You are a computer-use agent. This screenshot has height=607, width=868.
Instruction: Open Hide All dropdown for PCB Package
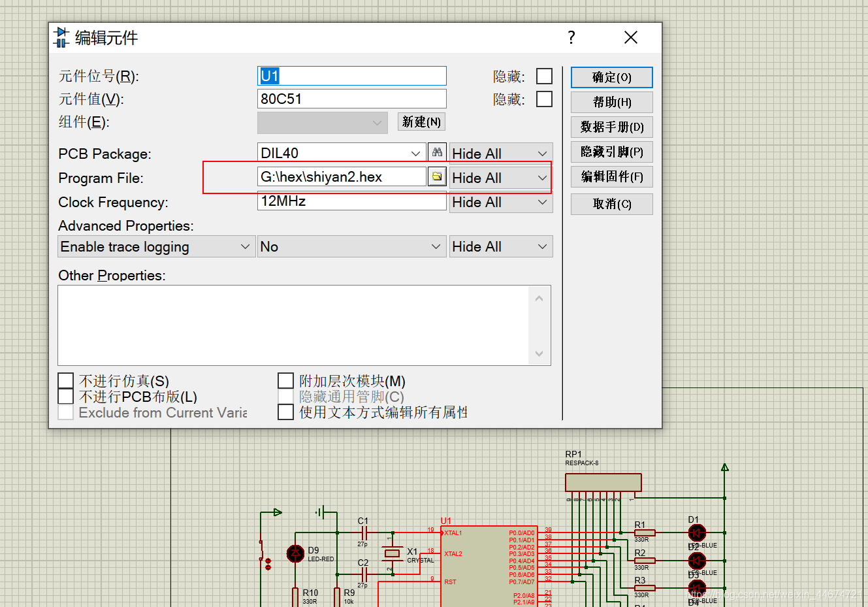pos(501,153)
